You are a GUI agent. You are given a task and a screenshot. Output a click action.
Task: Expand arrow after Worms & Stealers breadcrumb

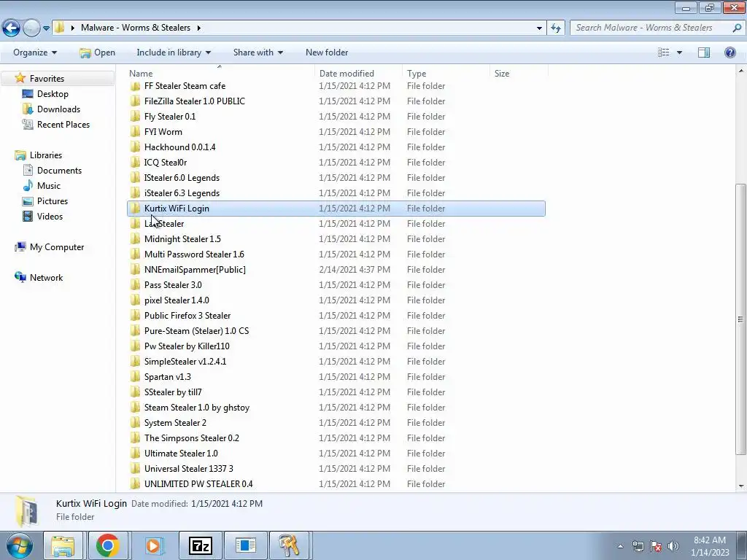pos(198,28)
